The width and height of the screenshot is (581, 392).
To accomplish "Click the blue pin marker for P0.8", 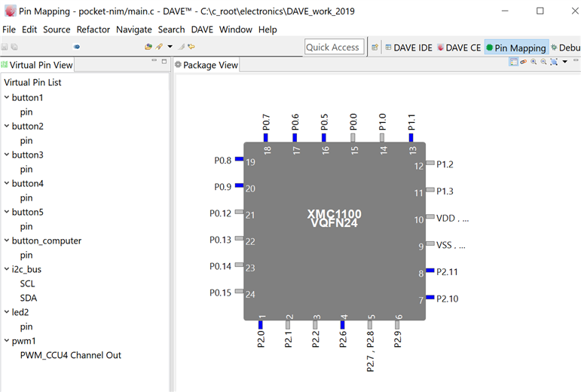I will (x=240, y=159).
